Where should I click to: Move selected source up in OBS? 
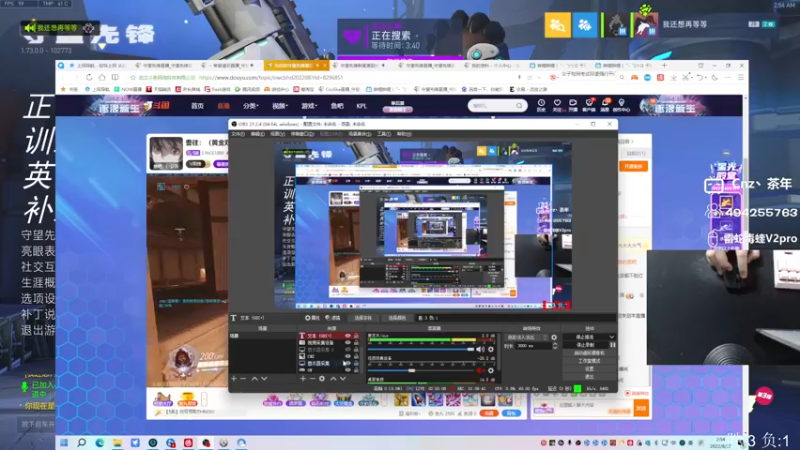coord(333,379)
